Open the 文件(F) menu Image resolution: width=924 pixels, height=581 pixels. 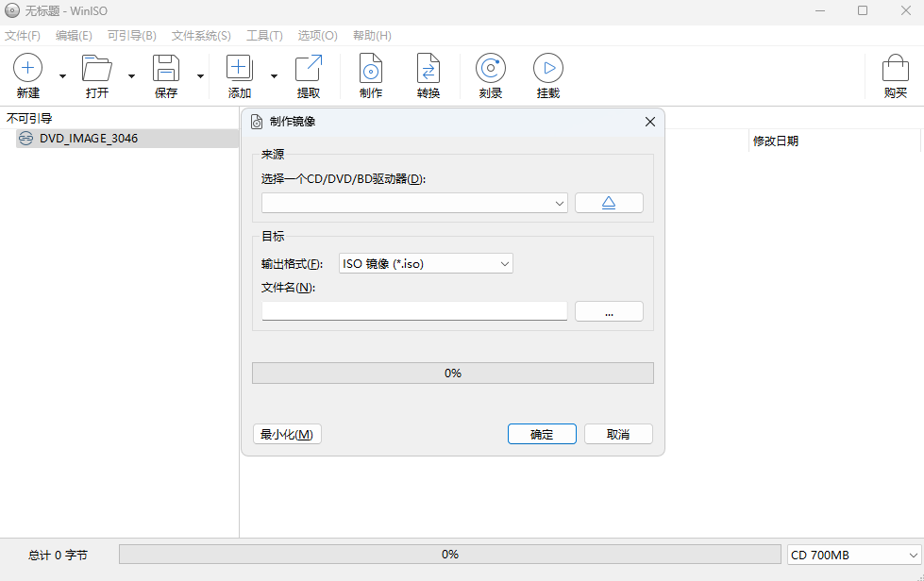(x=23, y=35)
